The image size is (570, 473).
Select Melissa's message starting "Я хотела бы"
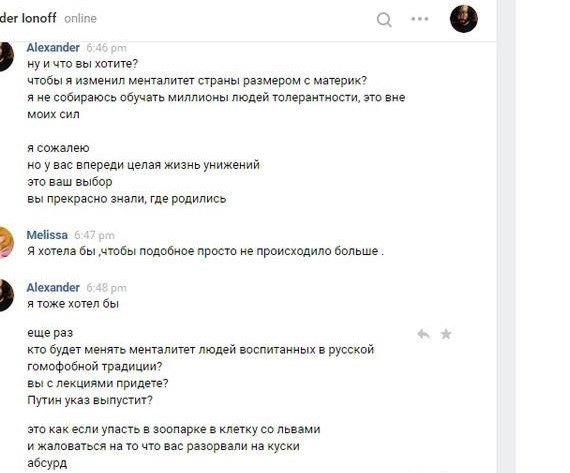(205, 251)
